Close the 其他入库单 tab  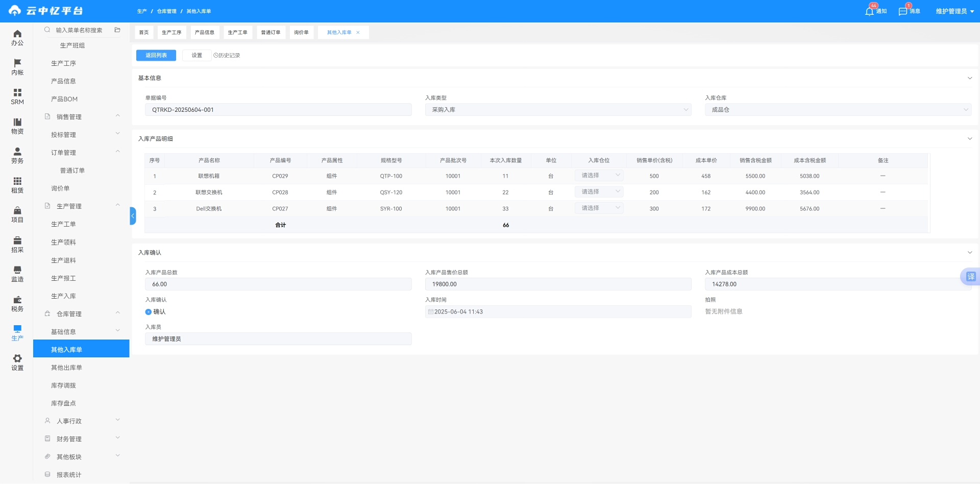[358, 33]
